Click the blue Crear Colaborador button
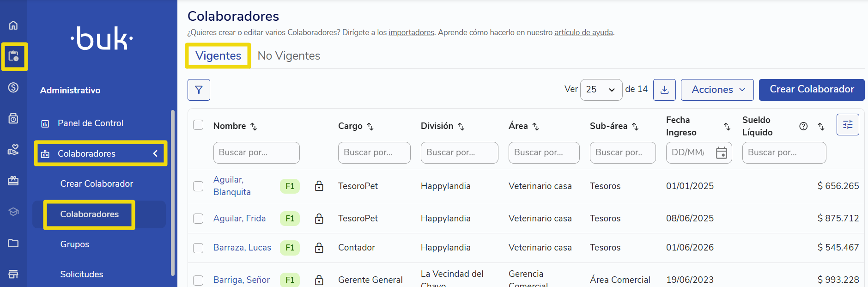Screen dimensions: 868x287 click(812, 90)
